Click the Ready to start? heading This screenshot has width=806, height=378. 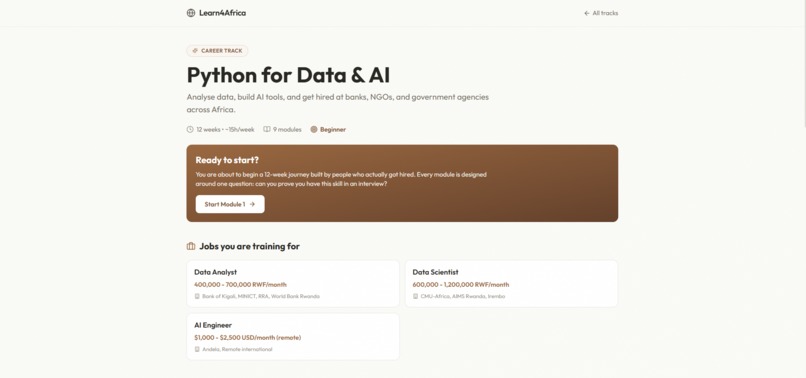(227, 160)
